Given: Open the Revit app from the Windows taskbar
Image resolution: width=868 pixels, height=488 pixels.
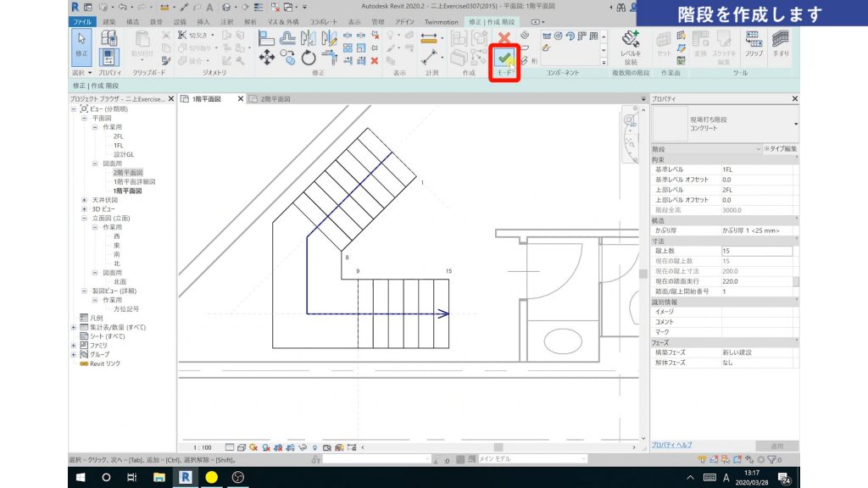Looking at the screenshot, I should point(185,477).
